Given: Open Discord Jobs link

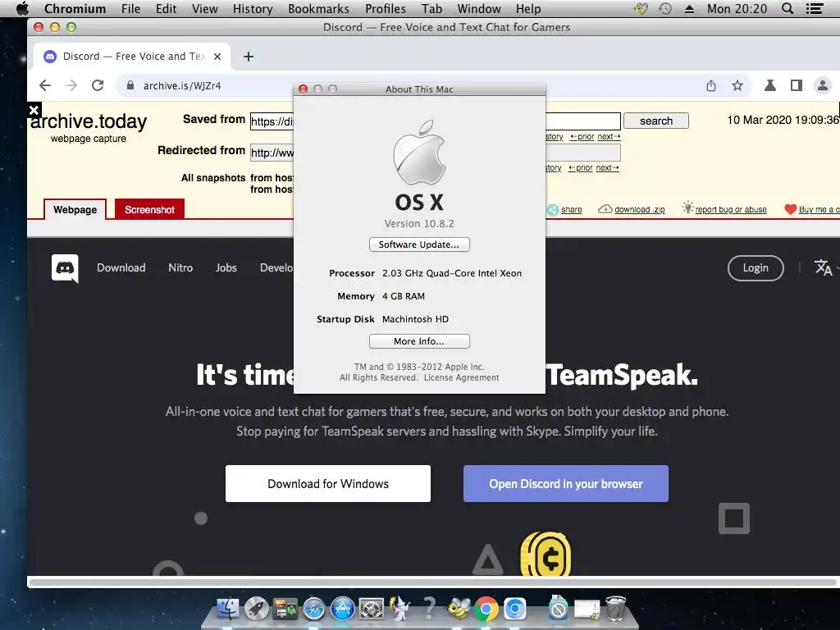Looking at the screenshot, I should click(226, 268).
